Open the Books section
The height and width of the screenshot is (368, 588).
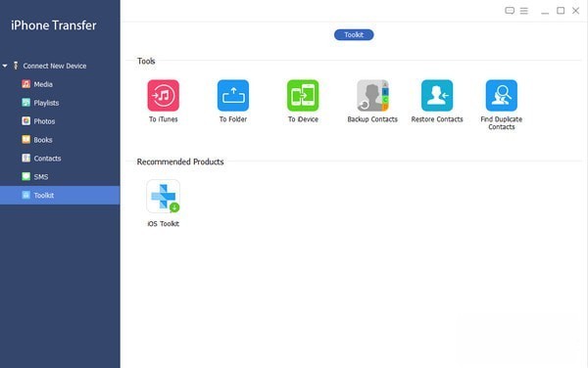60,140
